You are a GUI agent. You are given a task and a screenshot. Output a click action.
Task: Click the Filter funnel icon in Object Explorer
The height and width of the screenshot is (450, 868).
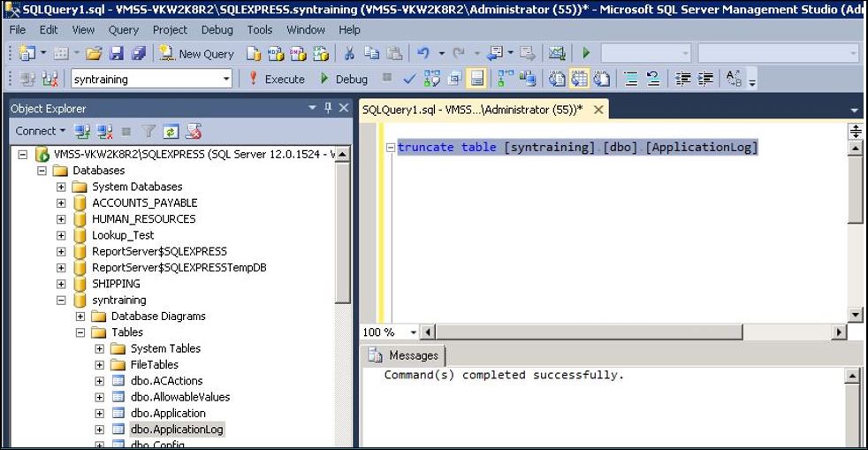coord(148,131)
